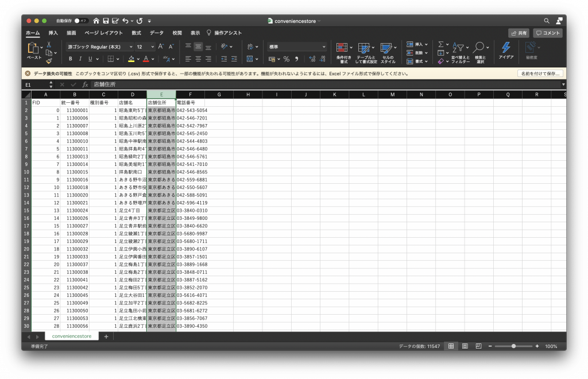Toggle bold formatting
Image resolution: width=588 pixels, height=379 pixels.
pyautogui.click(x=71, y=59)
